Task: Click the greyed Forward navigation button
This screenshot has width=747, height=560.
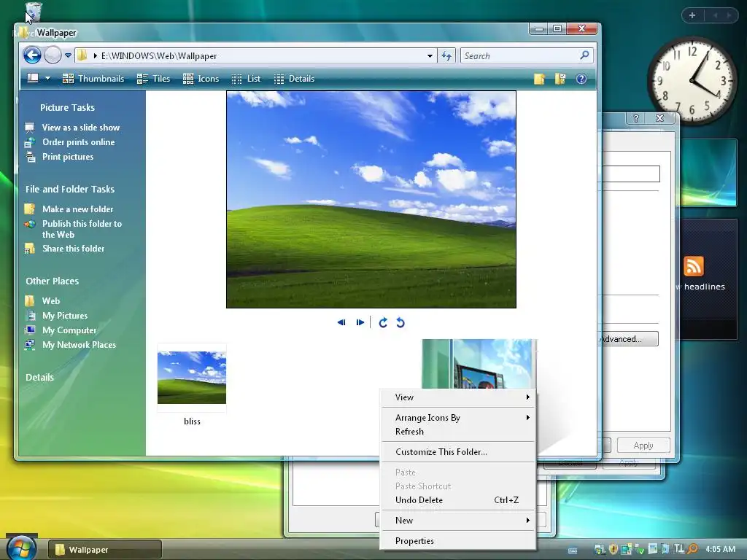Action: click(53, 55)
